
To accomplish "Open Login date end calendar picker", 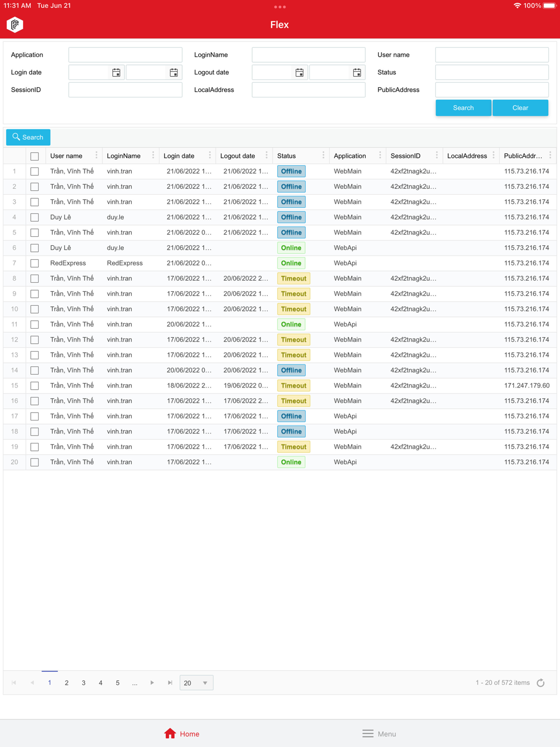I will coord(174,72).
